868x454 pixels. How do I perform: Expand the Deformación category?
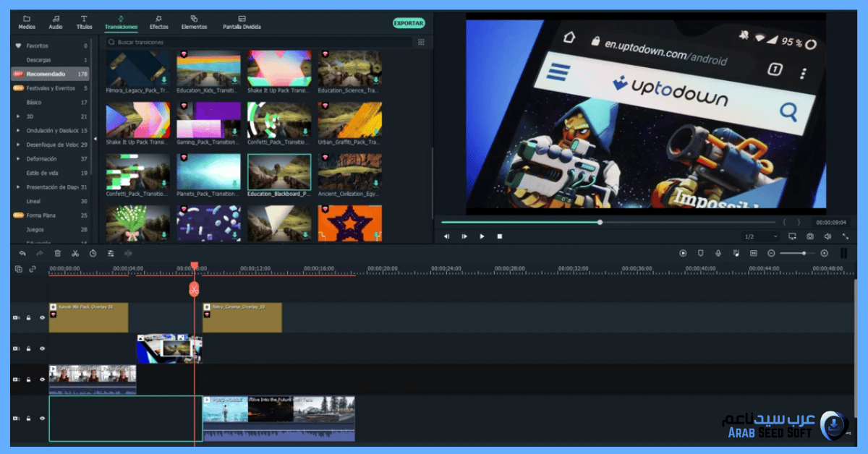tap(18, 159)
